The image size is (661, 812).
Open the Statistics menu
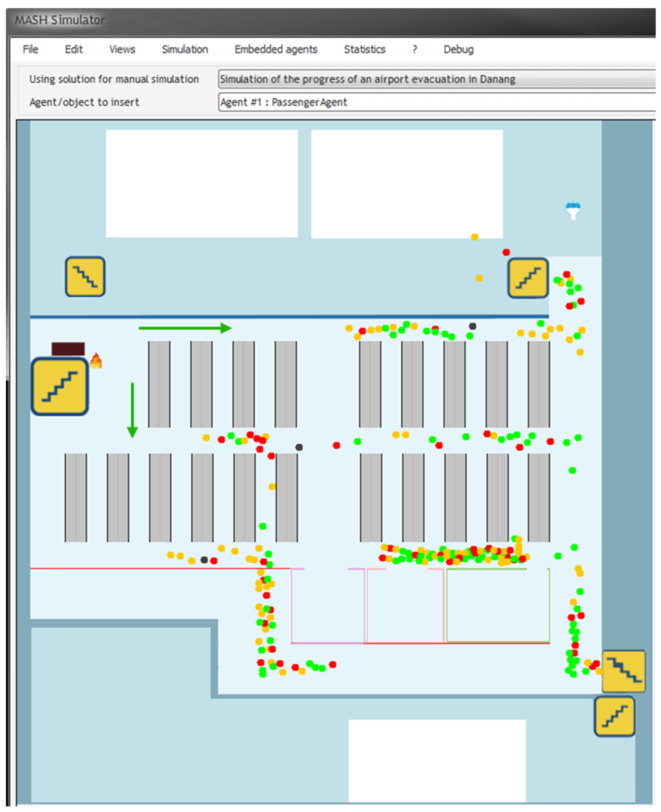tap(364, 49)
